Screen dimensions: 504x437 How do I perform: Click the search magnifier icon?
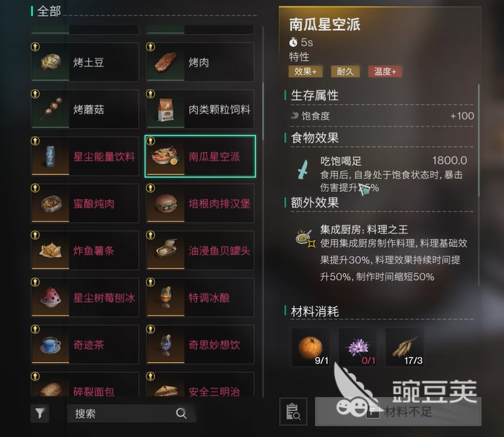(182, 413)
